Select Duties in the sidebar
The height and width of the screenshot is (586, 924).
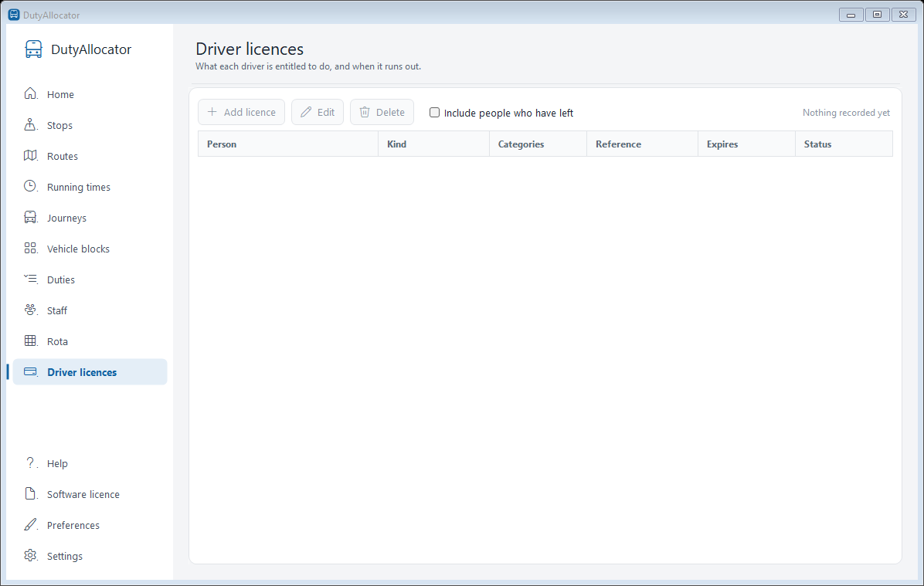61,279
